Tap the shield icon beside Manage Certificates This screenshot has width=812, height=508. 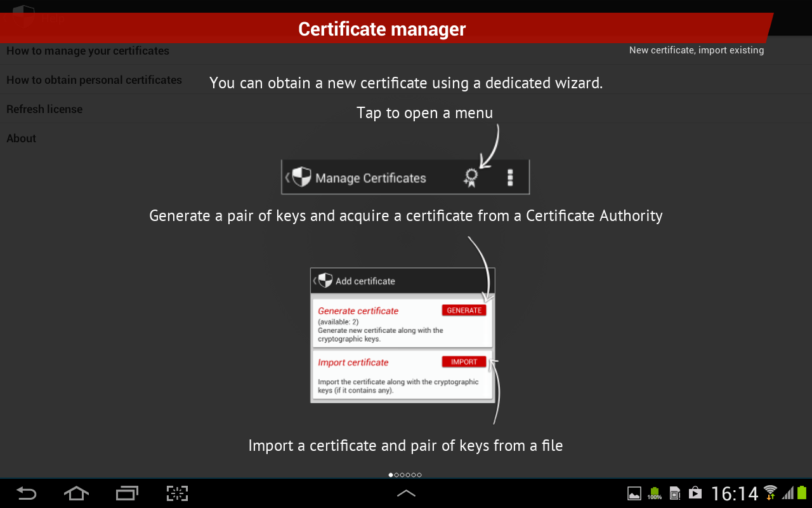301,177
